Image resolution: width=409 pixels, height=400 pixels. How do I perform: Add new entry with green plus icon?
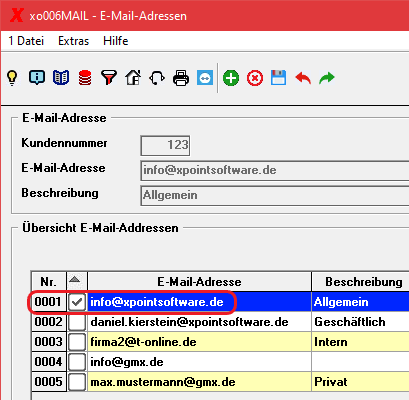(231, 78)
